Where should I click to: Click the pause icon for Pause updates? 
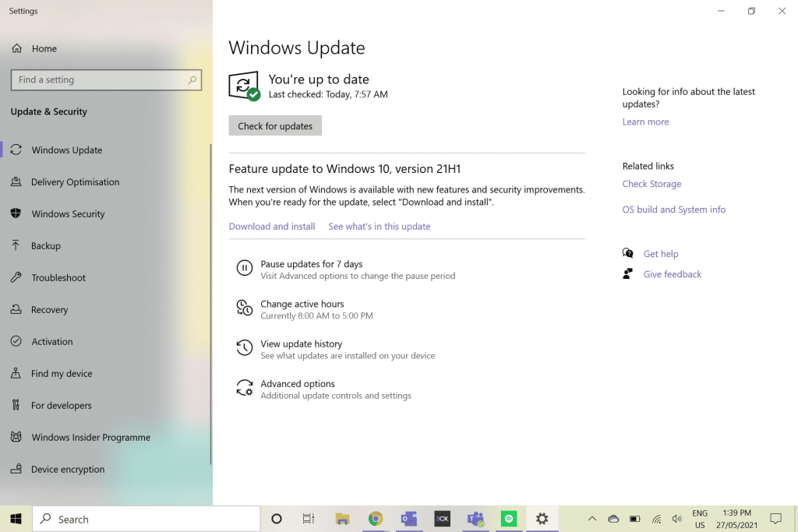point(244,267)
